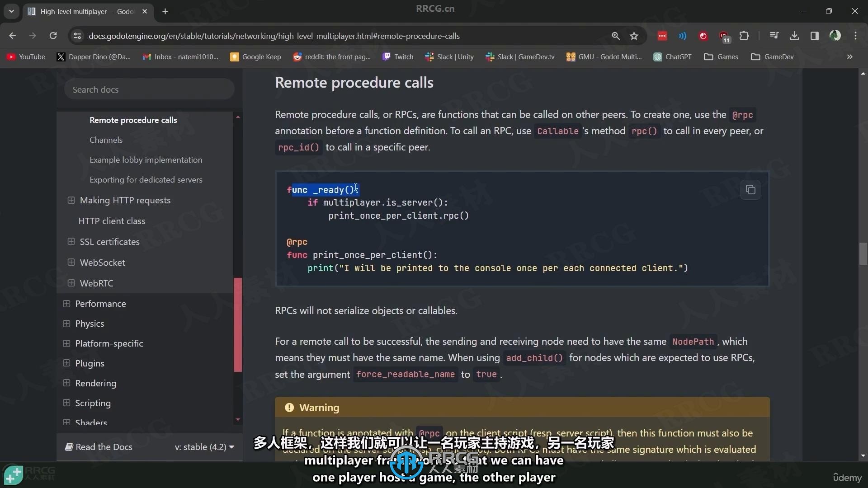Open the Chrome three-dot menu

855,36
